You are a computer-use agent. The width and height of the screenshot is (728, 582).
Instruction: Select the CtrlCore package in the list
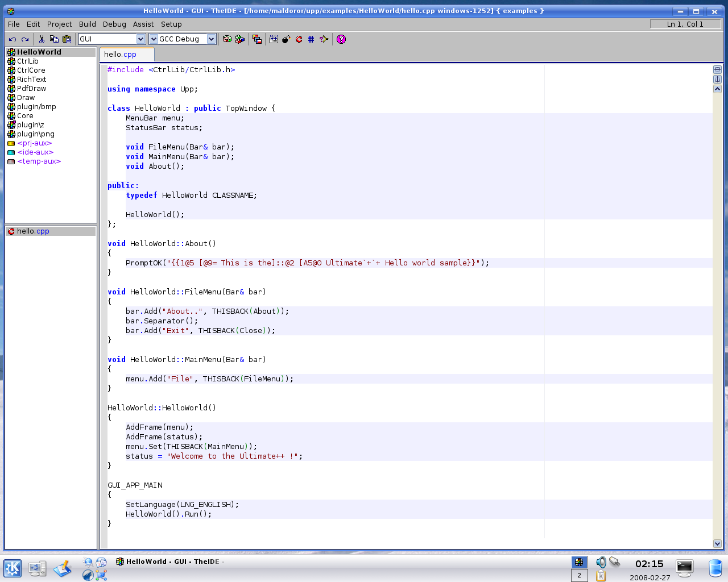point(31,70)
